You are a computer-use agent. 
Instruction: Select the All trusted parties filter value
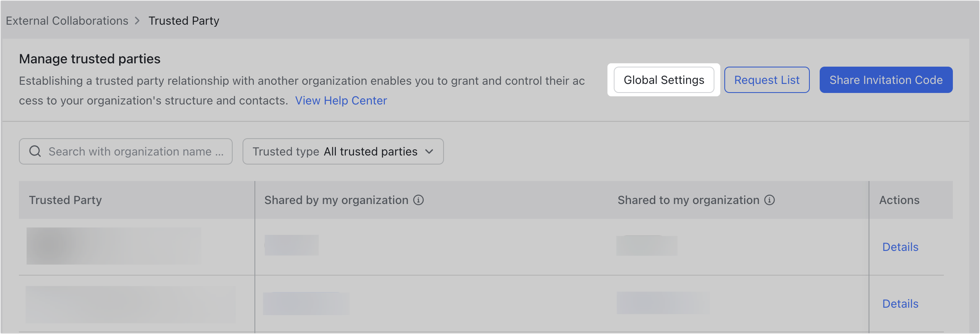pyautogui.click(x=370, y=151)
